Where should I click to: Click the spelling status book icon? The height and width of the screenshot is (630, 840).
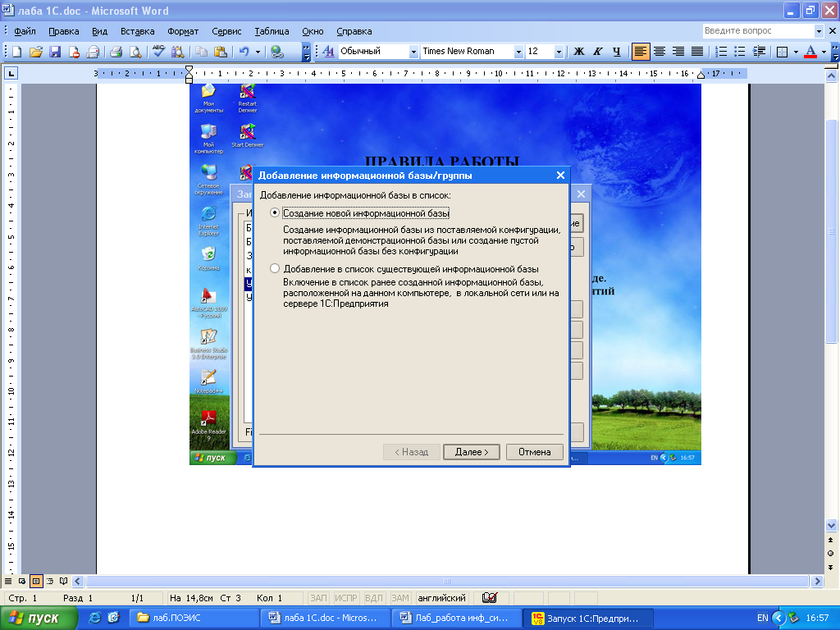[490, 598]
